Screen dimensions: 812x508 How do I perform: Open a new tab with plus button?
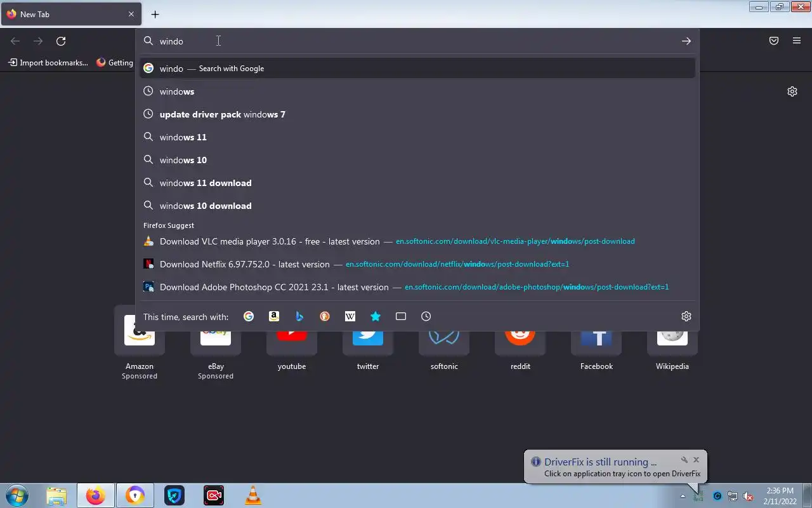(155, 14)
